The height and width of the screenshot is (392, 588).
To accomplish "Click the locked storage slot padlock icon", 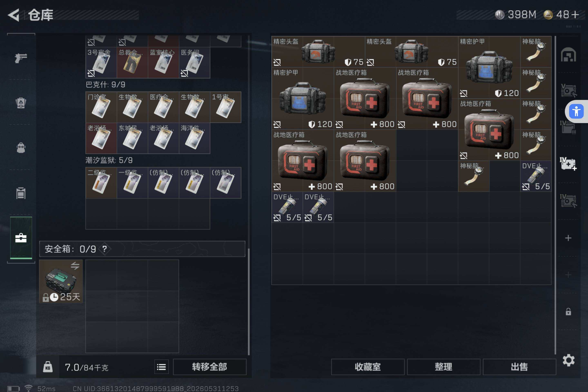I will [x=568, y=312].
